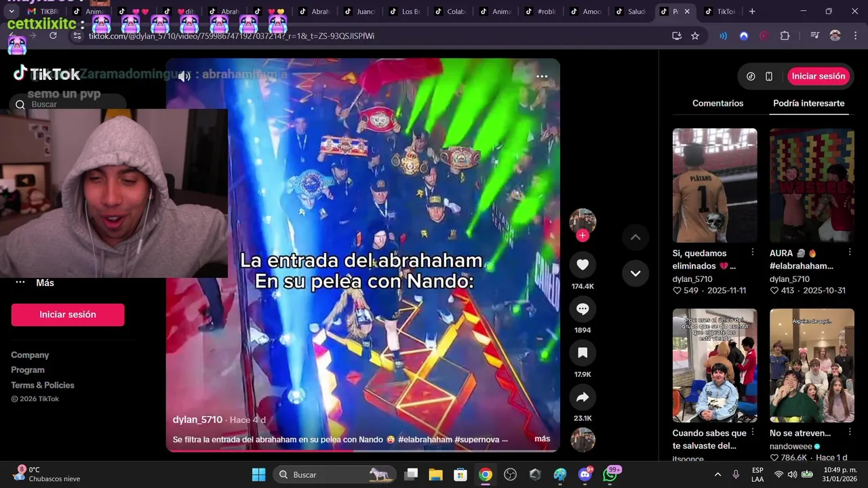Open Windows Start menu
868x488 pixels.
[259, 474]
